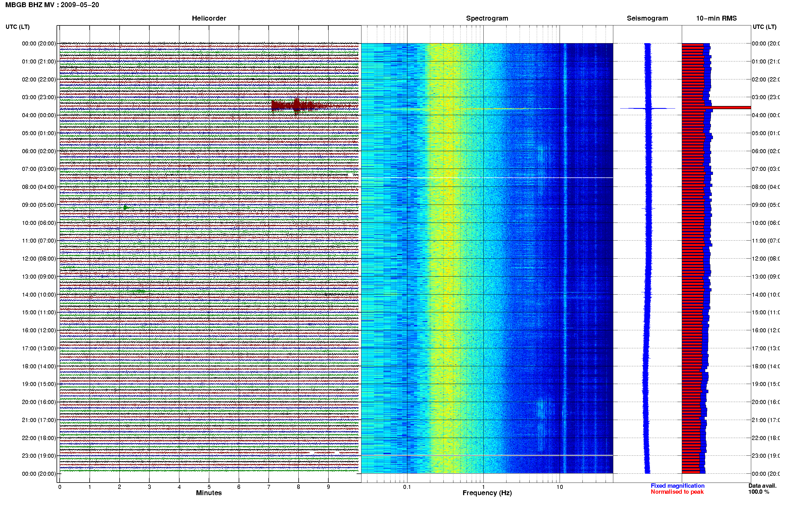The image size is (812, 508).
Task: Click left time label '19:00 (15:00)'
Action: pyautogui.click(x=39, y=384)
